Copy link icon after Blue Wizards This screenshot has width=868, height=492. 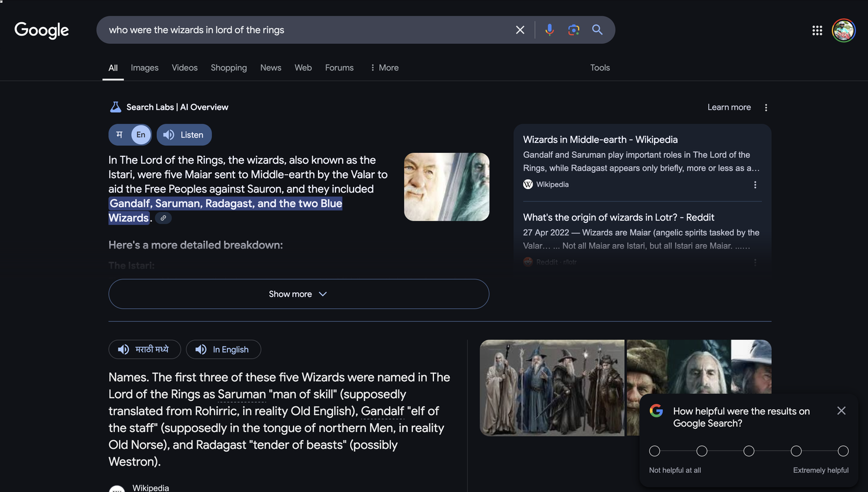[x=163, y=218]
